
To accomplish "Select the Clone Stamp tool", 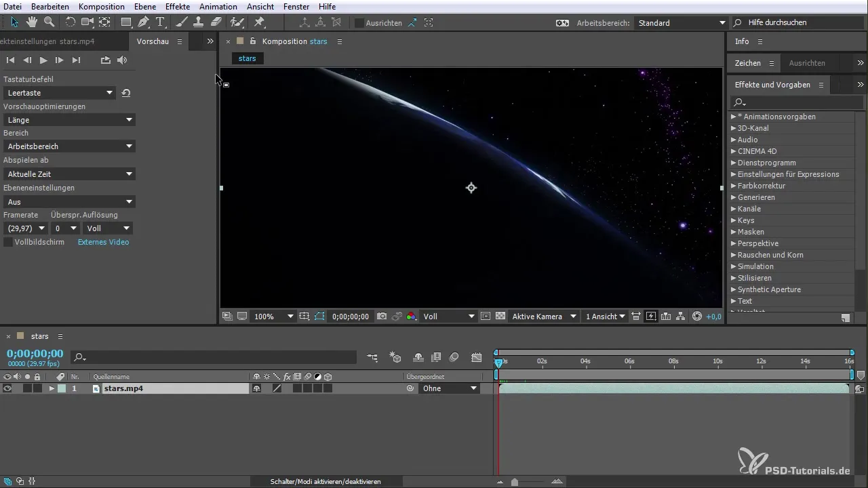I will (199, 22).
